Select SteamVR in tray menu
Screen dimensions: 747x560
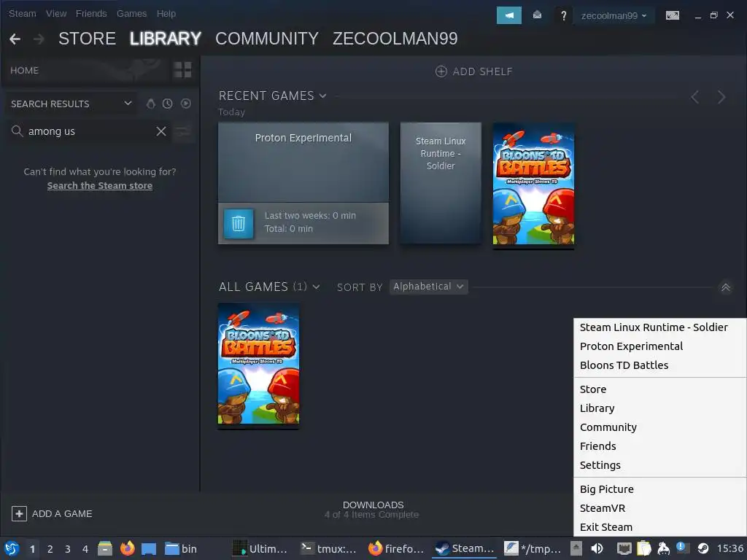[659, 508]
